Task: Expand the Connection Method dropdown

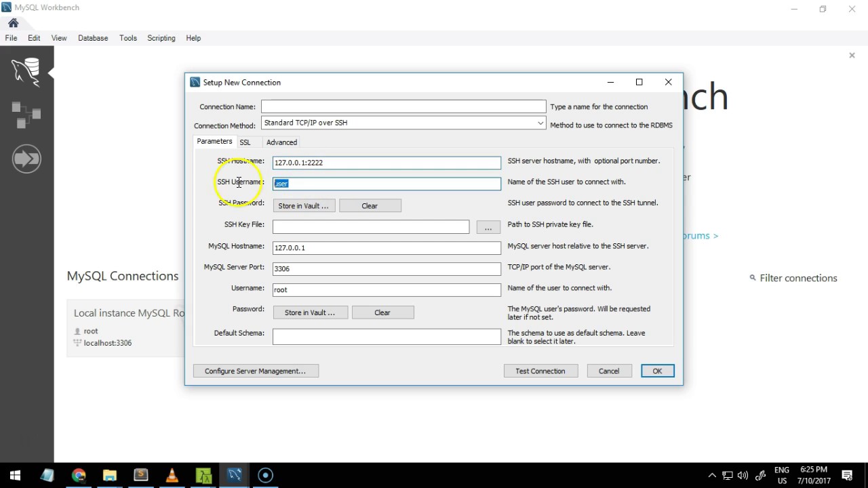Action: point(540,123)
